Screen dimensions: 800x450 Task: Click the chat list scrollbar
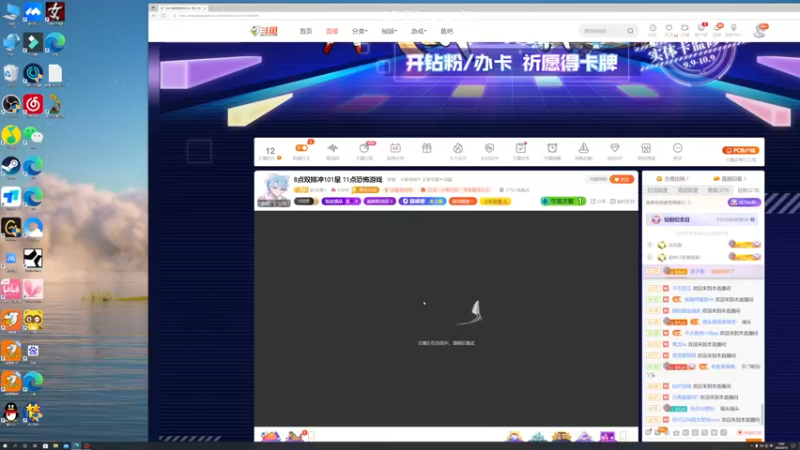[762, 413]
